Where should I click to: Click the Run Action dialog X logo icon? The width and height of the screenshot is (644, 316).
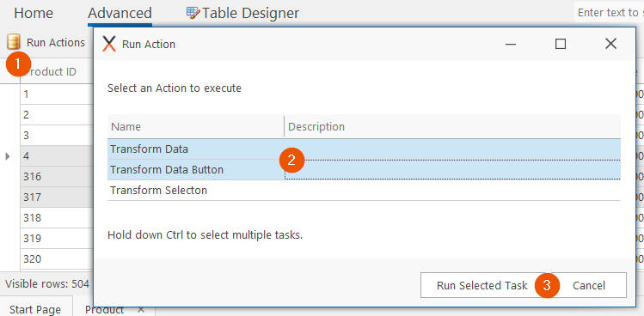(x=109, y=44)
